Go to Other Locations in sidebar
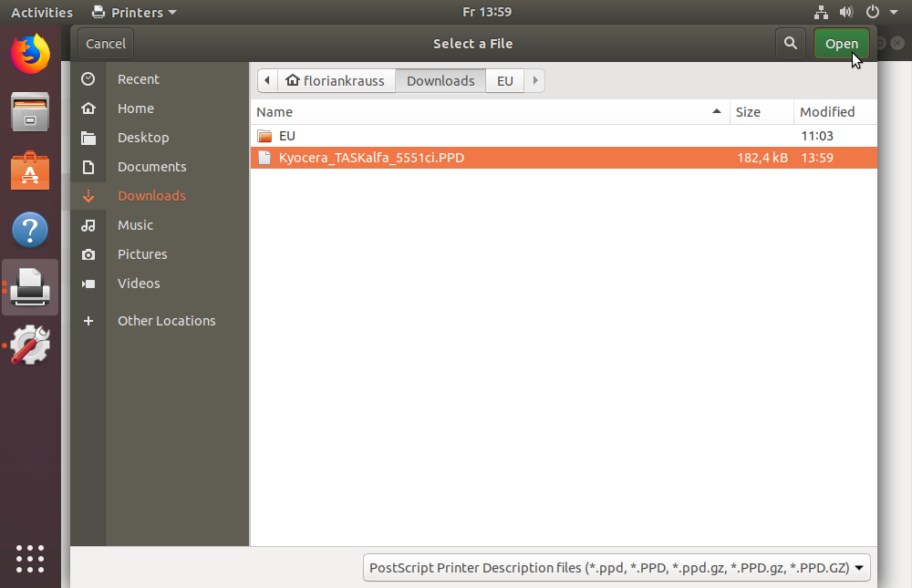912x588 pixels. pos(166,321)
